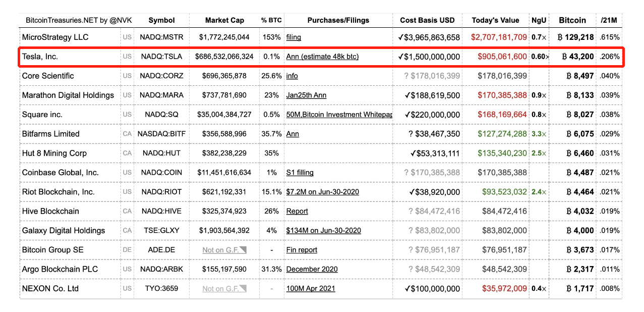
Task: Click Marathon Digital's "Jan25th Ann" link
Action: (306, 95)
